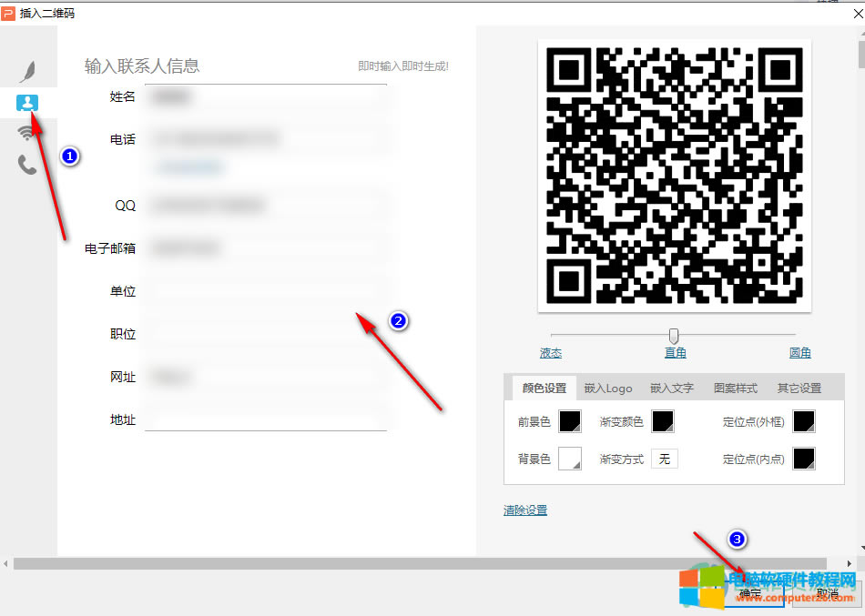
Task: Select the contact card QR mode icon
Action: coord(27,102)
